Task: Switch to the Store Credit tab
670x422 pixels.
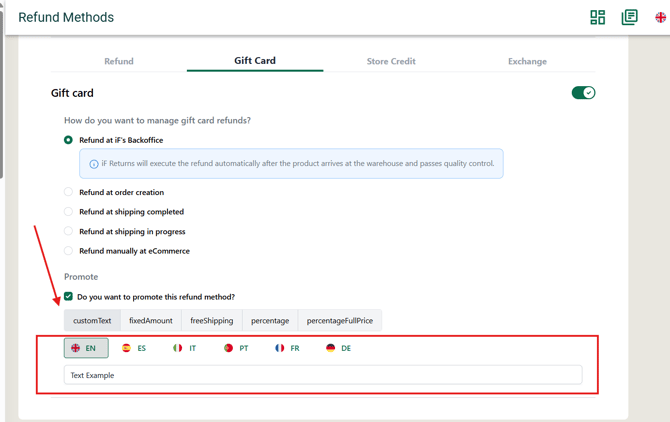Action: click(391, 61)
